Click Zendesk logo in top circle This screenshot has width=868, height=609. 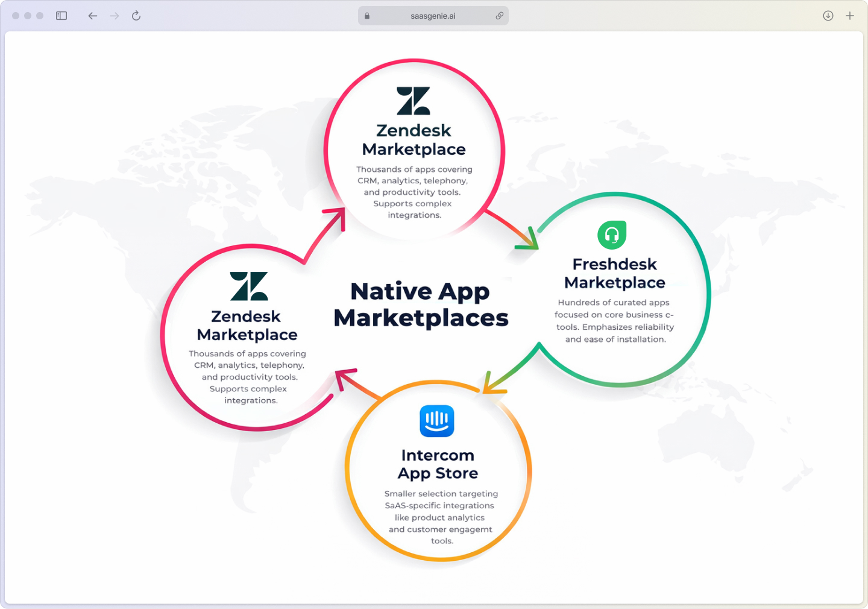click(414, 101)
